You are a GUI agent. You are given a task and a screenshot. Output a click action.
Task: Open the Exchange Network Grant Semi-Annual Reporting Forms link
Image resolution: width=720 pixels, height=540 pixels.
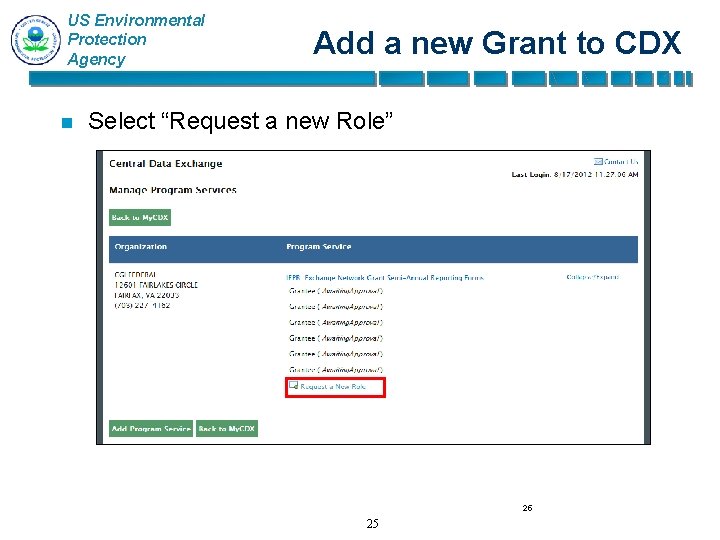pyautogui.click(x=385, y=278)
